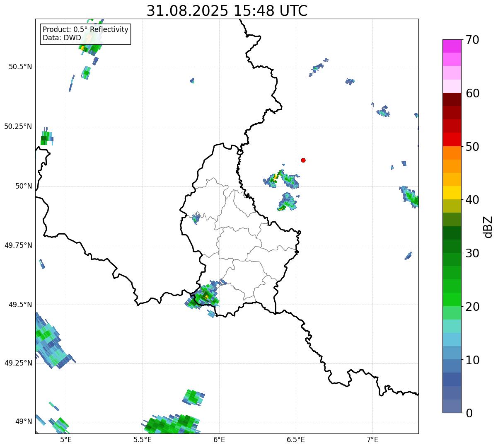Click the longitude label 6.5°E
This screenshot has height=448, width=498.
[x=296, y=440]
